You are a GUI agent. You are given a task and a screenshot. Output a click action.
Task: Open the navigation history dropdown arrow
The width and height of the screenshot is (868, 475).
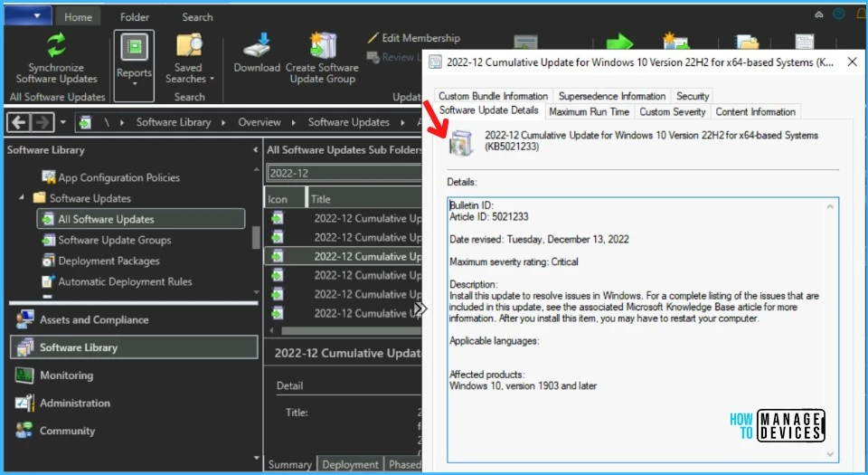point(63,122)
